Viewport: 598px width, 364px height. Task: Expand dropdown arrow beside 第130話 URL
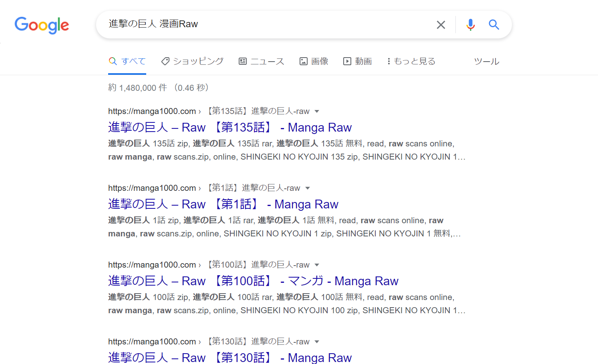[x=317, y=342]
